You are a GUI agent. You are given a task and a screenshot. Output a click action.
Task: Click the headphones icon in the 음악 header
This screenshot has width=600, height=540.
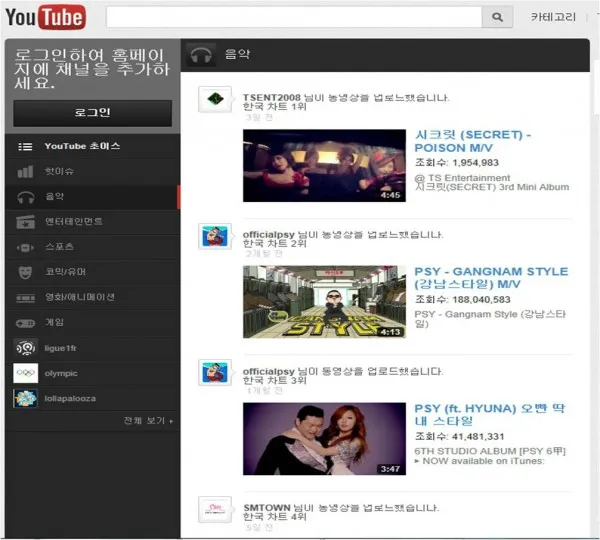[202, 56]
